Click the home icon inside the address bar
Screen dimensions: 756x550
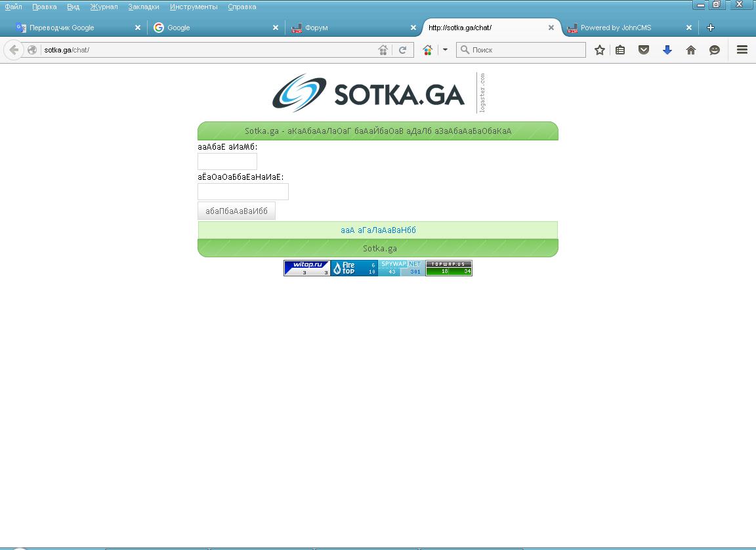[383, 50]
